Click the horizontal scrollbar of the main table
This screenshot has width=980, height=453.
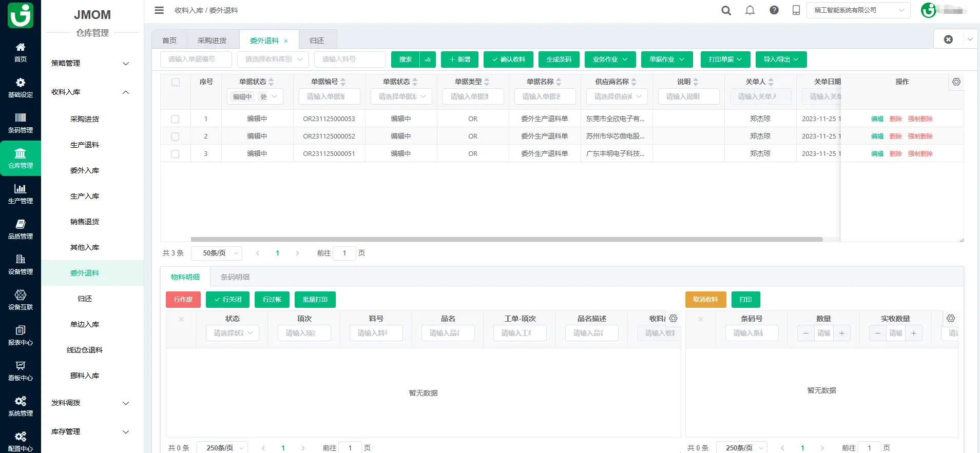(x=506, y=240)
